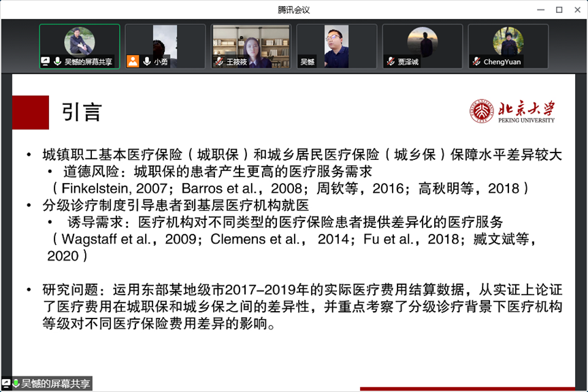Select 贾泽诚's participant thumbnail
Image resolution: width=588 pixels, height=392 pixels.
(423, 42)
